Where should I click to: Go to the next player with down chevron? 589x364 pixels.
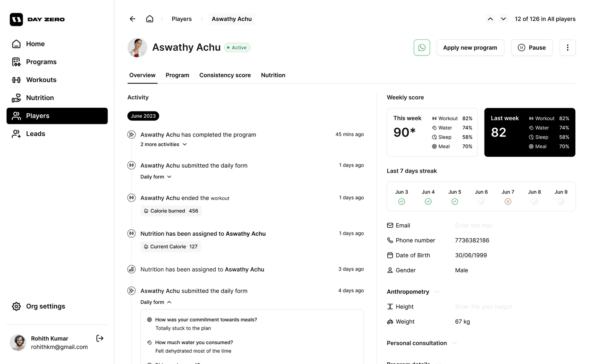click(x=503, y=19)
